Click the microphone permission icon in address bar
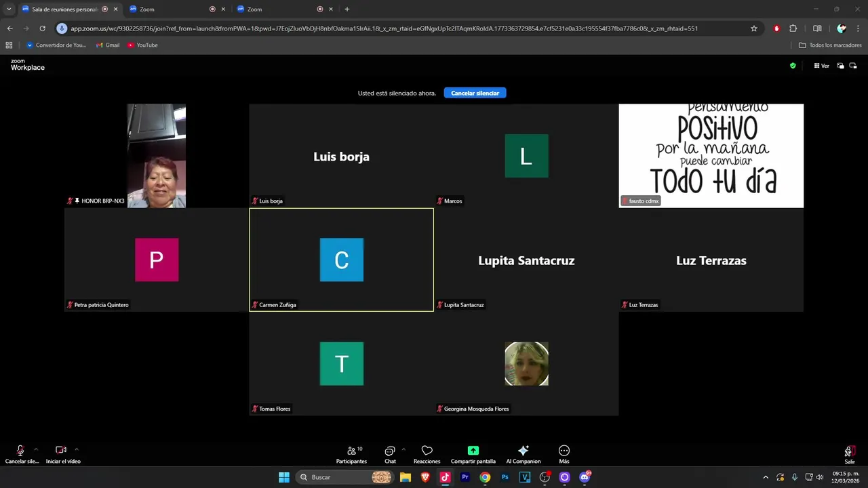868x488 pixels. tap(62, 28)
